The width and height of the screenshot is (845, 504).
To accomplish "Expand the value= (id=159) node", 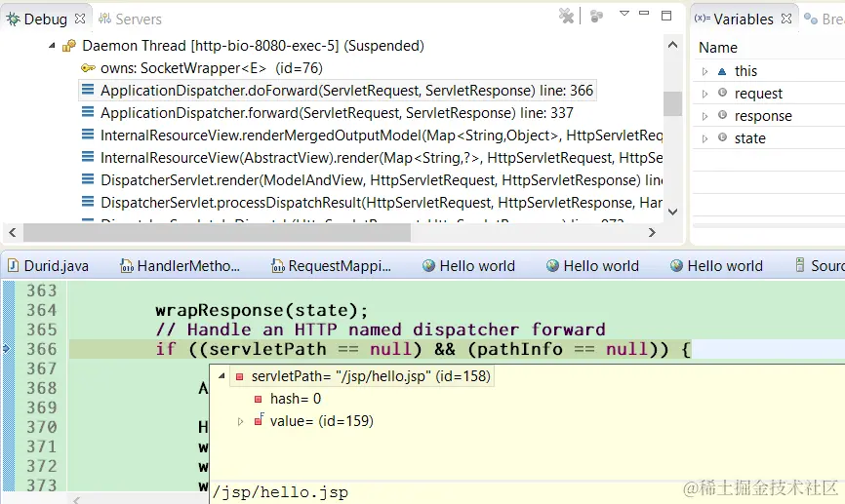I will pyautogui.click(x=240, y=421).
